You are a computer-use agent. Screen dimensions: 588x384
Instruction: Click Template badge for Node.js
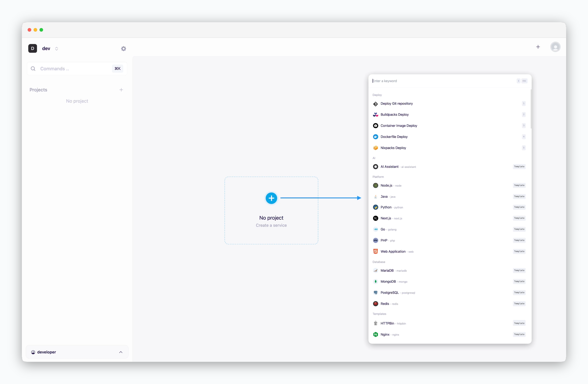519,185
